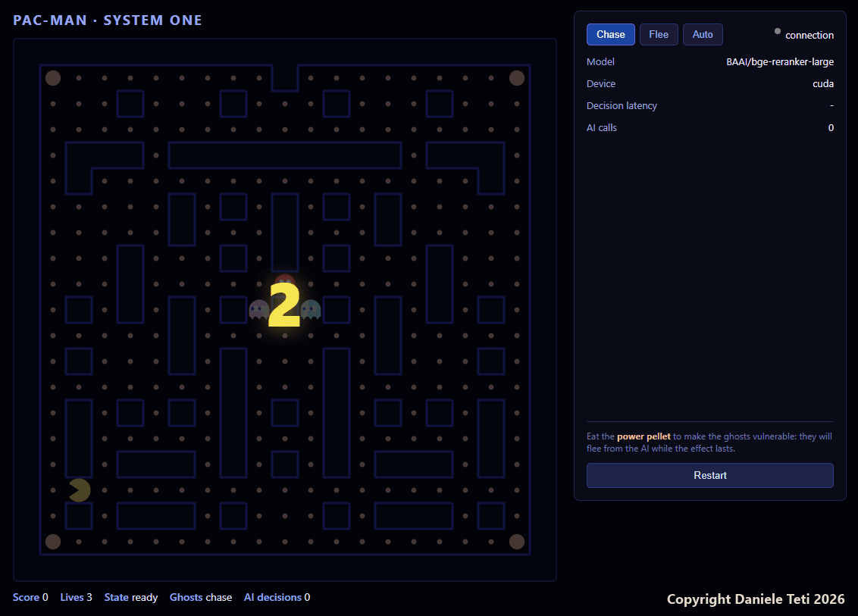This screenshot has height=616, width=858.
Task: Click the yellow countdown number 2
Action: click(284, 306)
